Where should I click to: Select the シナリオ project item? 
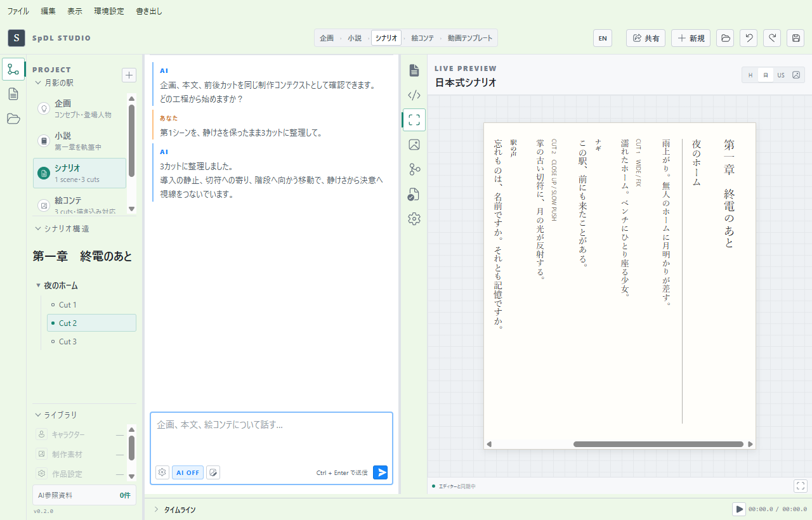(x=79, y=173)
